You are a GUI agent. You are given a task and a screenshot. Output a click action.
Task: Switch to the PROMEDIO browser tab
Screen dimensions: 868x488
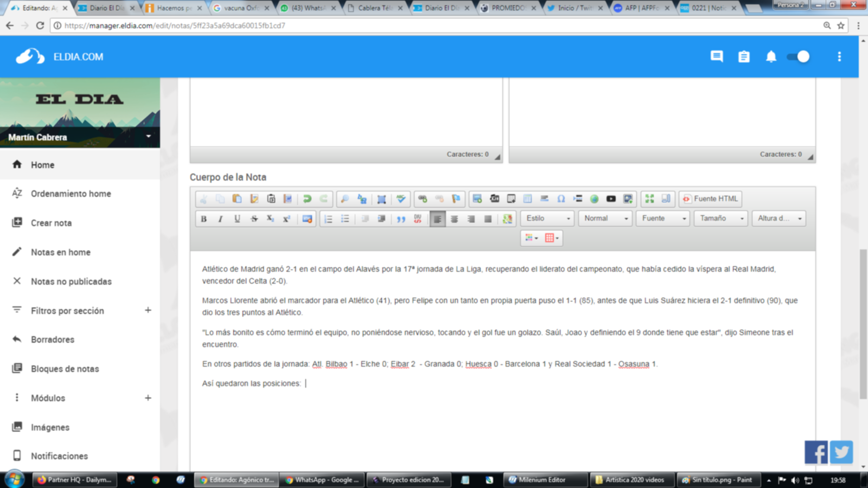coord(508,8)
